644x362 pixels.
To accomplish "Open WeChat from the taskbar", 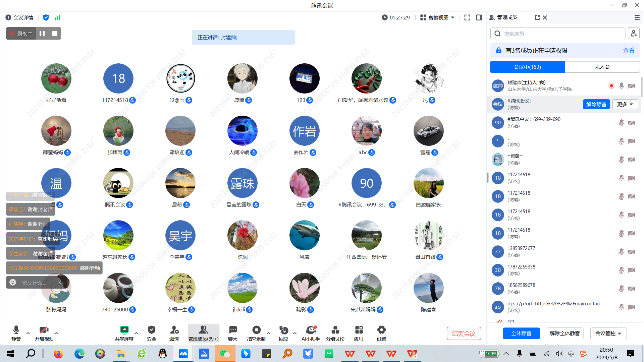I will [x=225, y=354].
